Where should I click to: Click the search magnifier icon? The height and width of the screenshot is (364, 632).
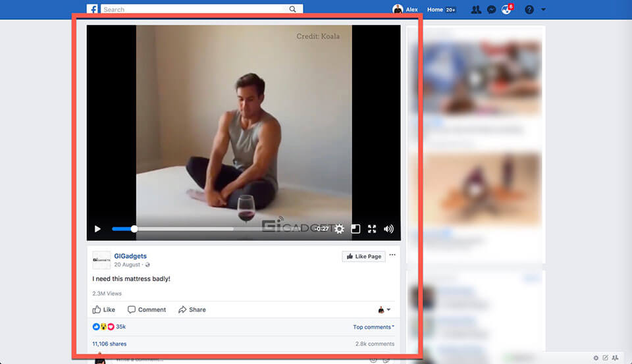pos(292,9)
